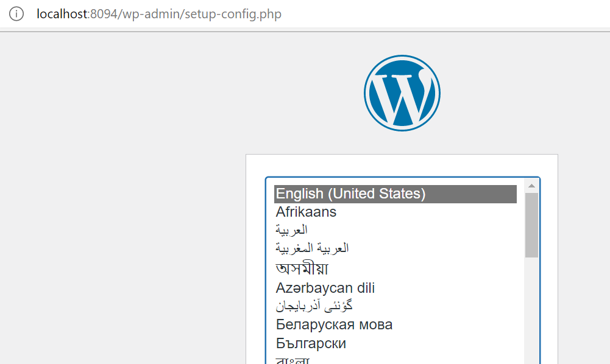Choose Беларуская мова language option

point(395,324)
